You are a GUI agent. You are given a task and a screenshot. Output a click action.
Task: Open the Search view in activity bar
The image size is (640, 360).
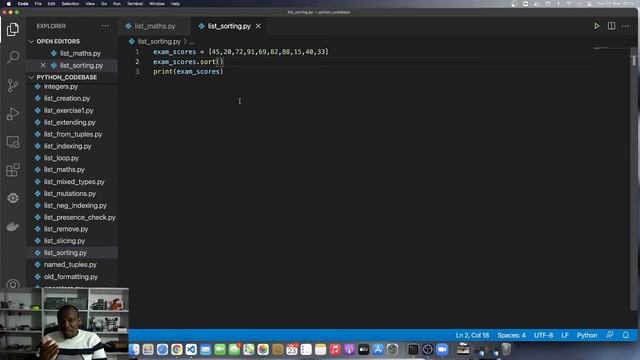click(13, 57)
